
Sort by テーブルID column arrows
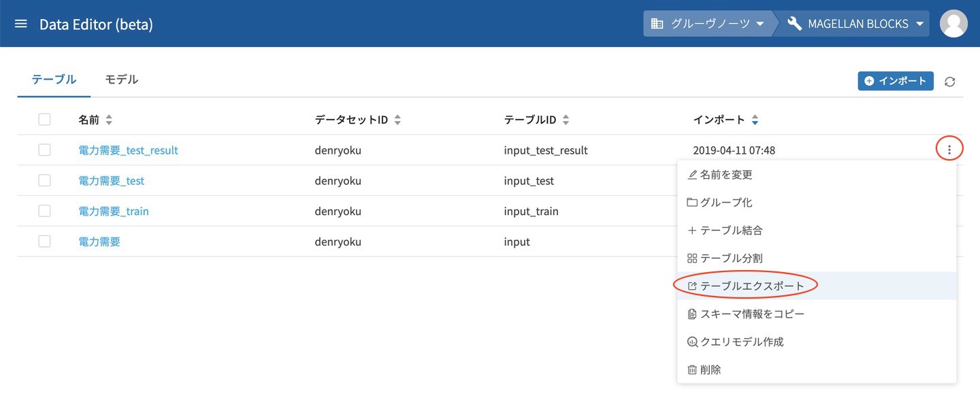pos(566,120)
